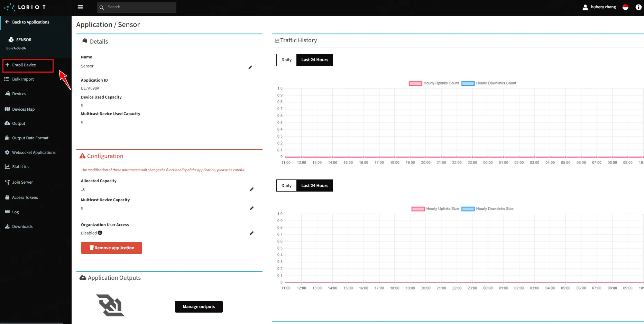644x324 pixels.
Task: Open Enroll Device in sidebar
Action: tap(24, 65)
